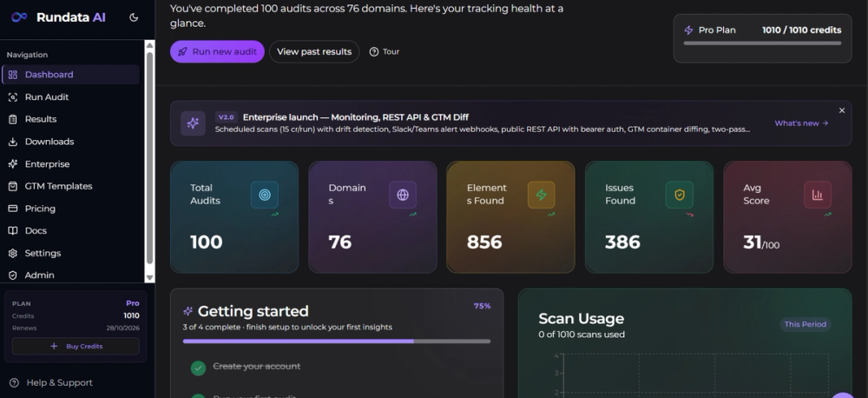Screen dimensions: 868x398
Task: Click the Create your account checkmark
Action: pos(198,368)
